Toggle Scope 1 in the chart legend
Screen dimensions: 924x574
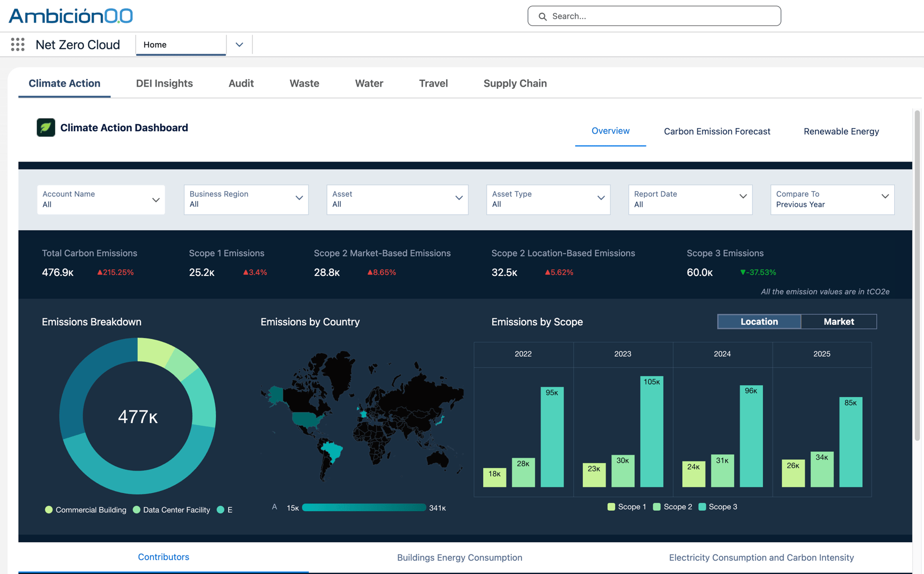point(610,507)
